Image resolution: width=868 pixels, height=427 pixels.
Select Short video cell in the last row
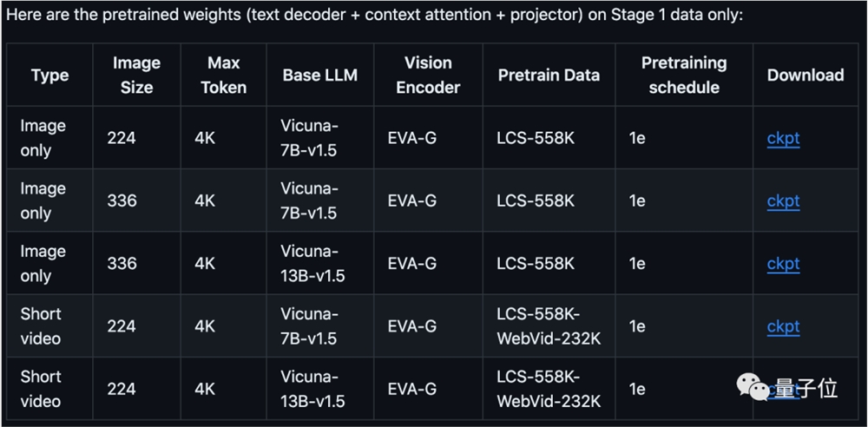[x=41, y=390]
